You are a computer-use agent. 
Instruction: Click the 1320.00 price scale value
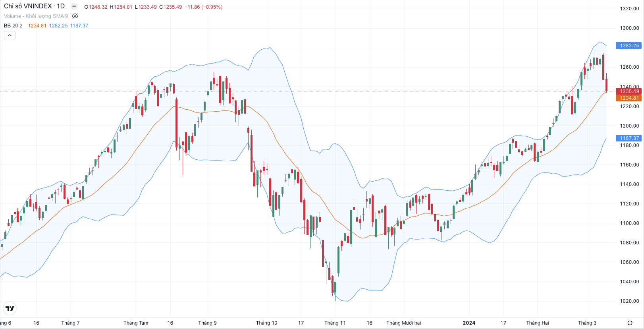pos(629,9)
